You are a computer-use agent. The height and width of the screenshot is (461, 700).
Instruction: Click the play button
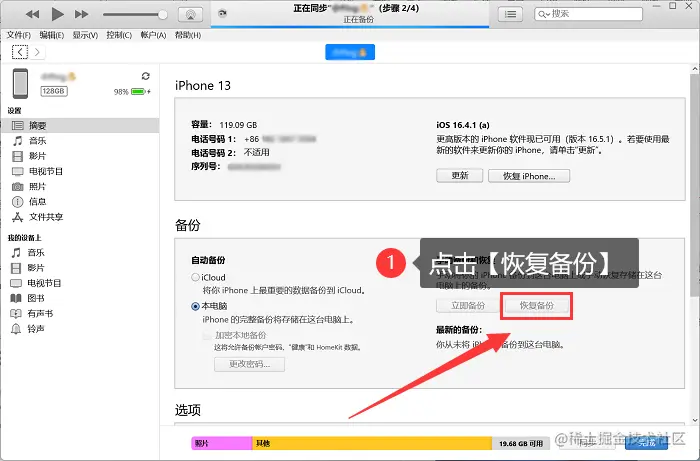click(57, 14)
